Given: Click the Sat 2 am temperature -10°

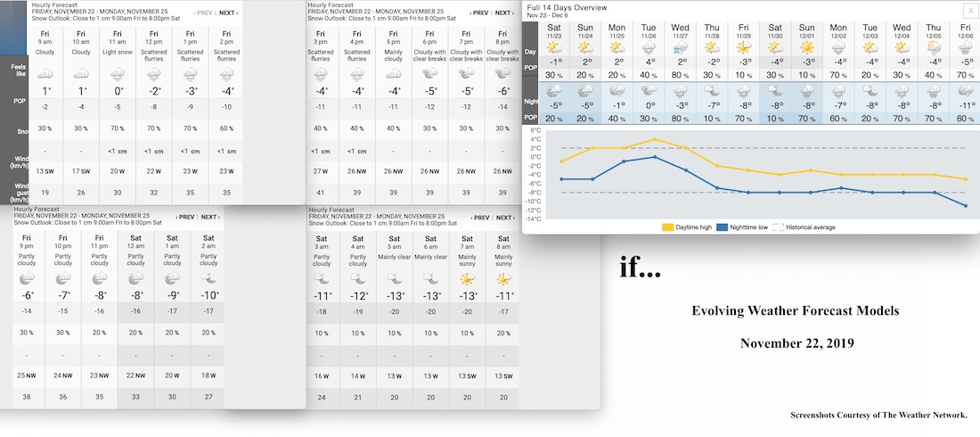Looking at the screenshot, I should pyautogui.click(x=208, y=296).
